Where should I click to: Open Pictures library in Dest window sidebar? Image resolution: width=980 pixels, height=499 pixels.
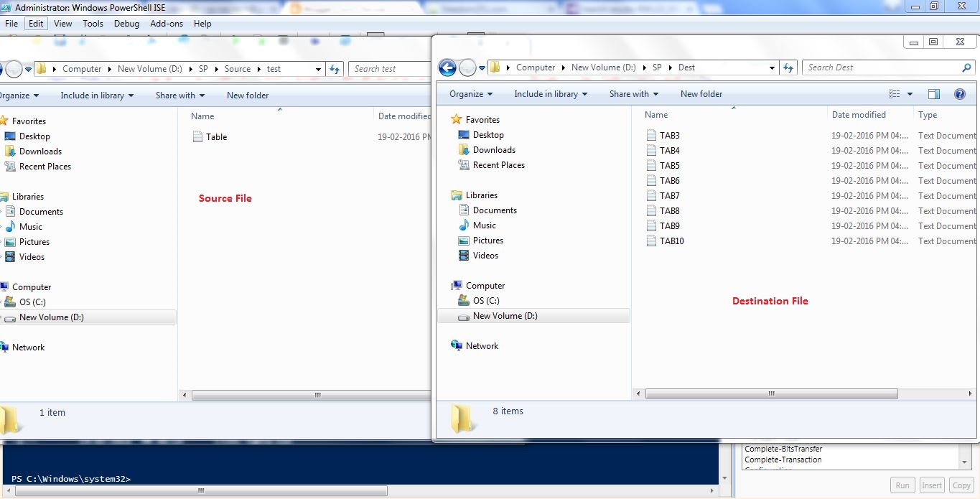[481, 241]
